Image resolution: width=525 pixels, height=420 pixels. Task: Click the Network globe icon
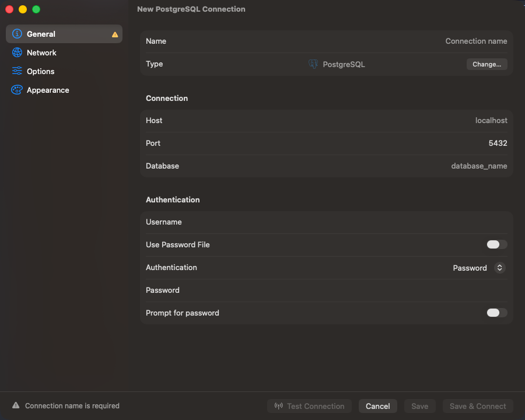pyautogui.click(x=17, y=52)
